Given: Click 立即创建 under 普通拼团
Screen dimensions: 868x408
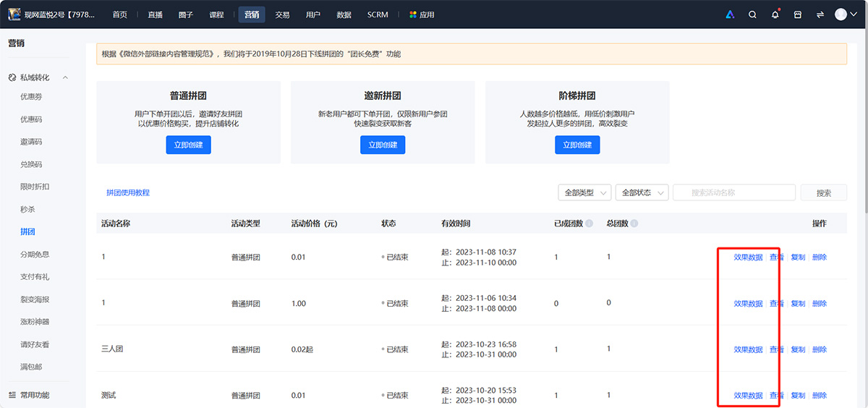Looking at the screenshot, I should pyautogui.click(x=188, y=145).
